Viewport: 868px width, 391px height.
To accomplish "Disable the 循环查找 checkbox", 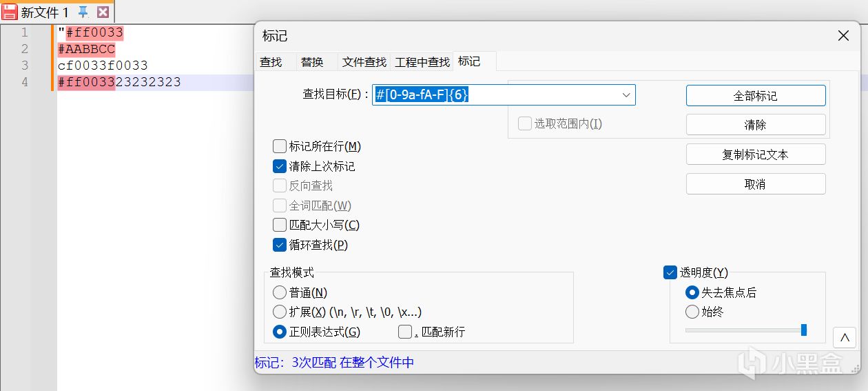I will tap(280, 245).
